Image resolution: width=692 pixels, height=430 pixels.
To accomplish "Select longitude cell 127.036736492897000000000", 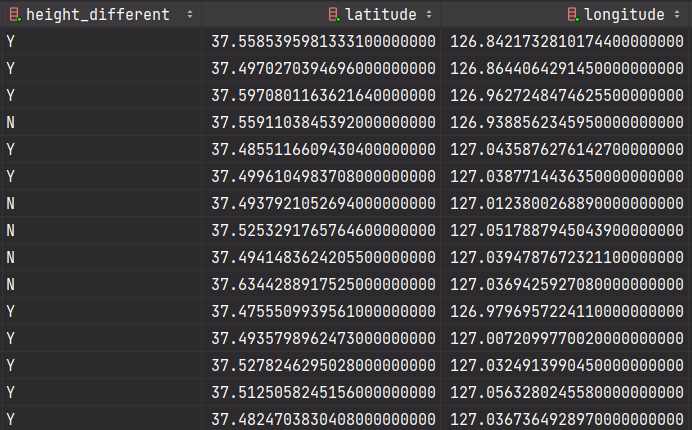I will (566, 418).
